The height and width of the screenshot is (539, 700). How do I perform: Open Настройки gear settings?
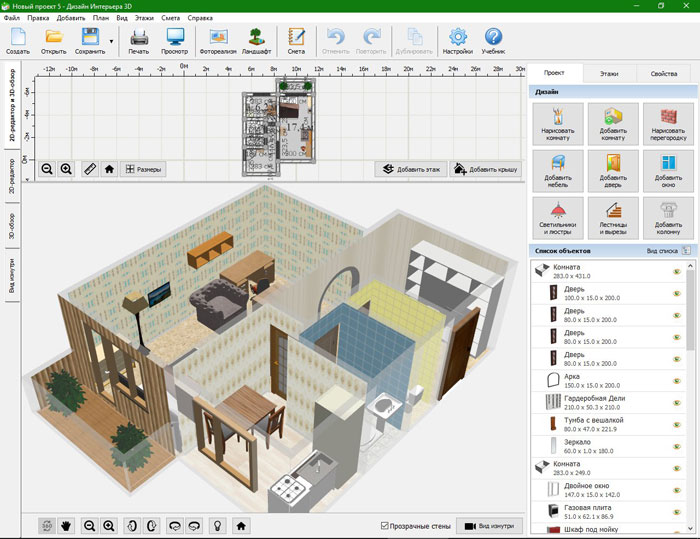coord(458,41)
